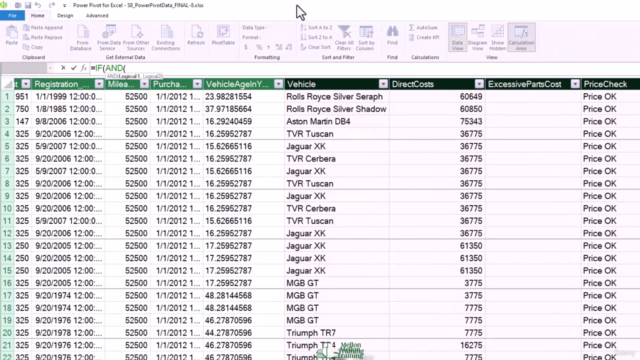Image resolution: width=640 pixels, height=360 pixels.
Task: Cancel the formula with the X button
Action: pyautogui.click(x=63, y=68)
